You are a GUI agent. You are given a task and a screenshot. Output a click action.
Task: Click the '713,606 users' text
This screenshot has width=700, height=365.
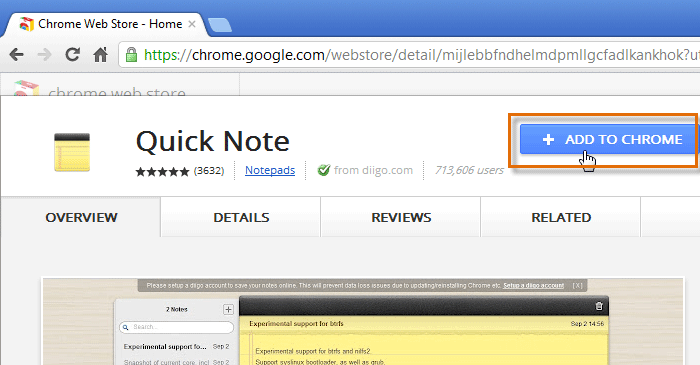469,170
